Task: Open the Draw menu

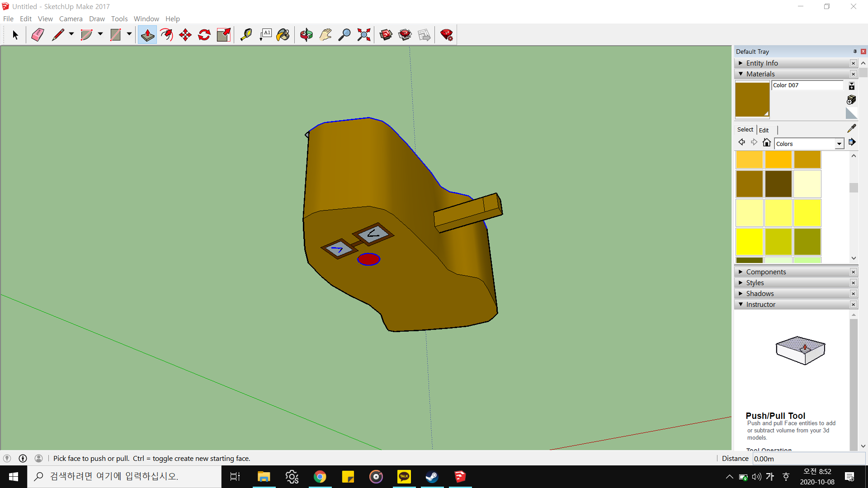Action: point(97,19)
